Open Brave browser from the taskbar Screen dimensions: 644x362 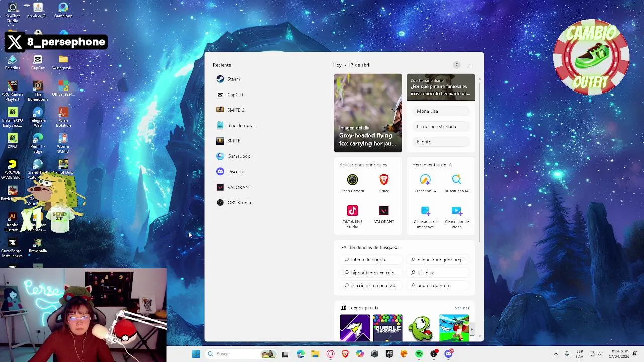pyautogui.click(x=345, y=354)
